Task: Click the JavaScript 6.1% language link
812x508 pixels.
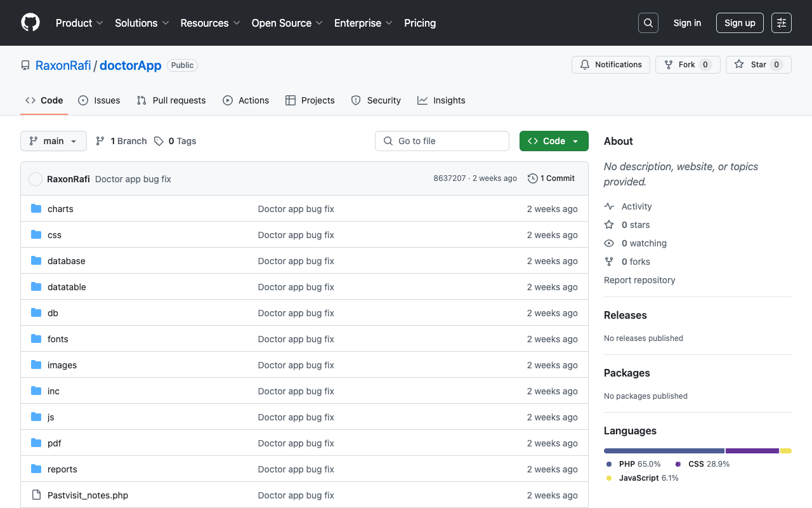Action: (x=643, y=478)
